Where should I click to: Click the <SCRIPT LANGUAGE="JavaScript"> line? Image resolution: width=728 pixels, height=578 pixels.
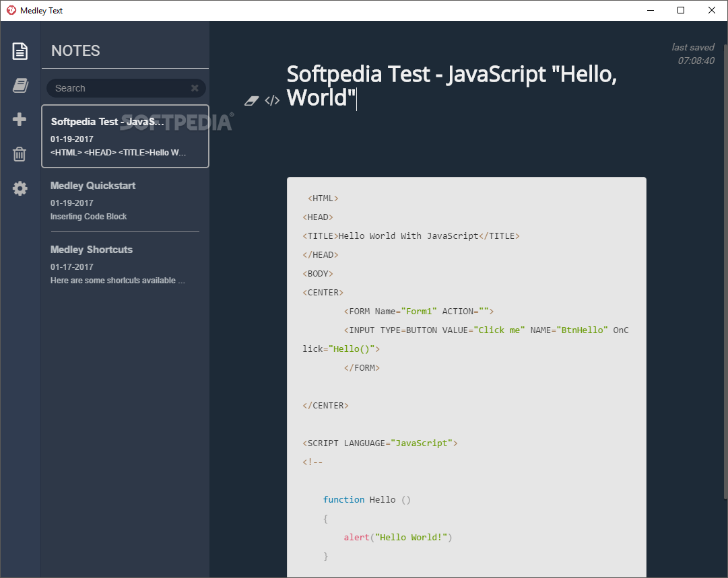coord(380,443)
